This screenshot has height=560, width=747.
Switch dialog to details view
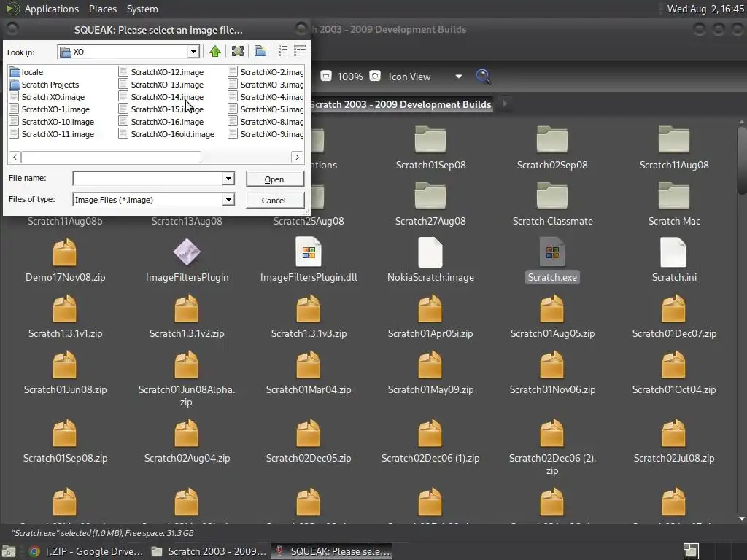pos(300,51)
